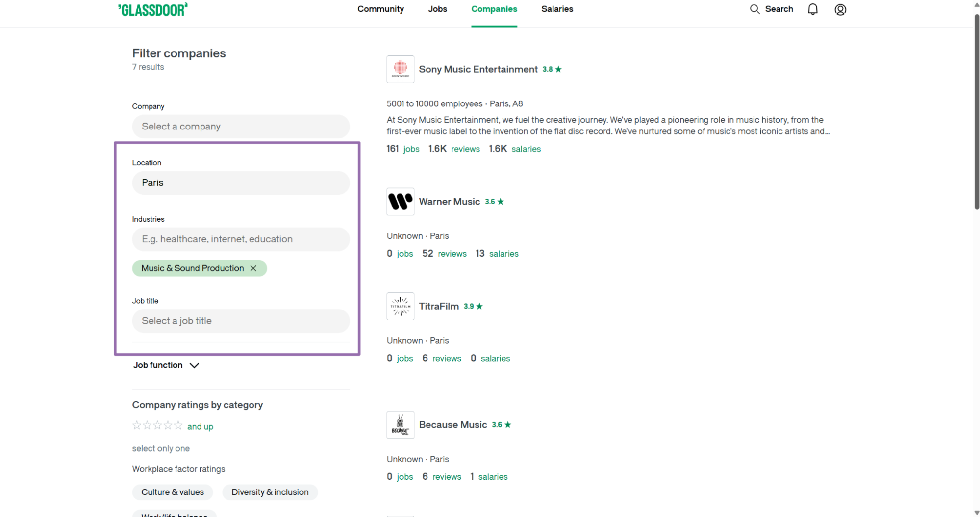Image resolution: width=980 pixels, height=517 pixels.
Task: View Sony Music's 1.6K salaries
Action: (x=515, y=149)
